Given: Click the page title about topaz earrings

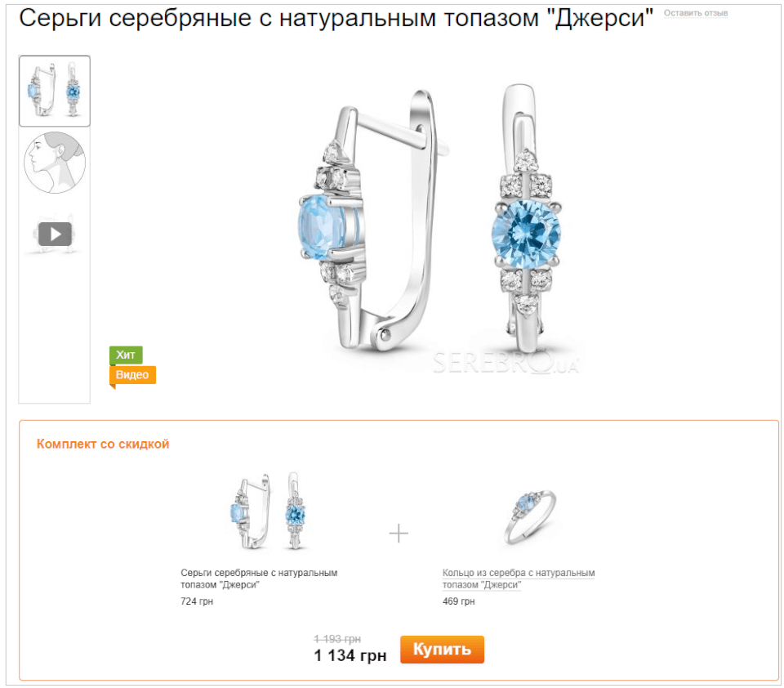Looking at the screenshot, I should coord(336,18).
